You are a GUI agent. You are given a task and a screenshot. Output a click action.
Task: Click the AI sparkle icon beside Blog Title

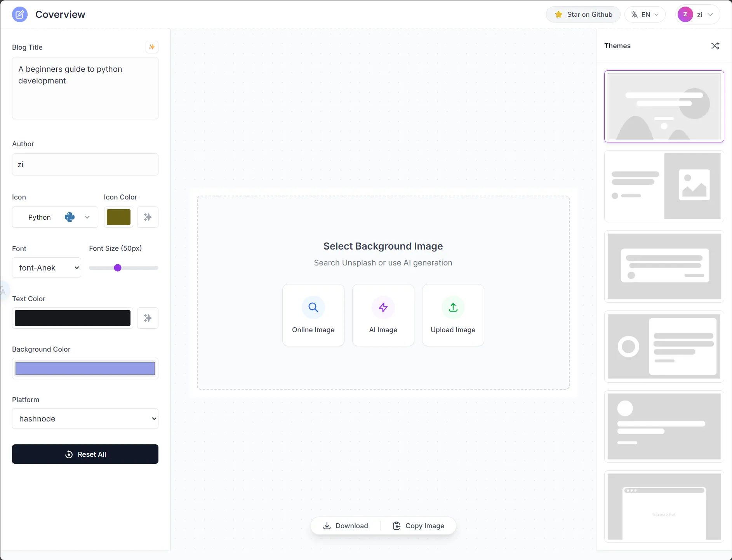pyautogui.click(x=152, y=47)
